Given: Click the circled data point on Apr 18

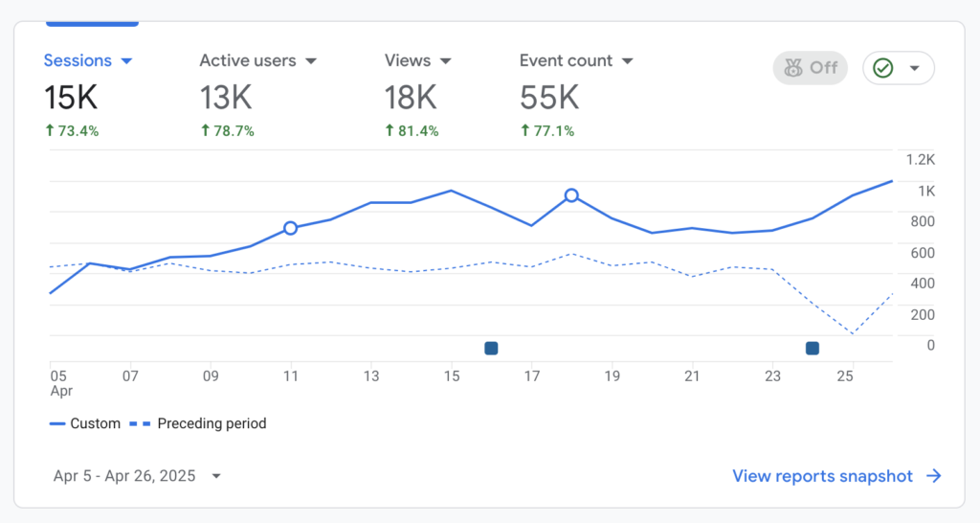Looking at the screenshot, I should pos(571,195).
